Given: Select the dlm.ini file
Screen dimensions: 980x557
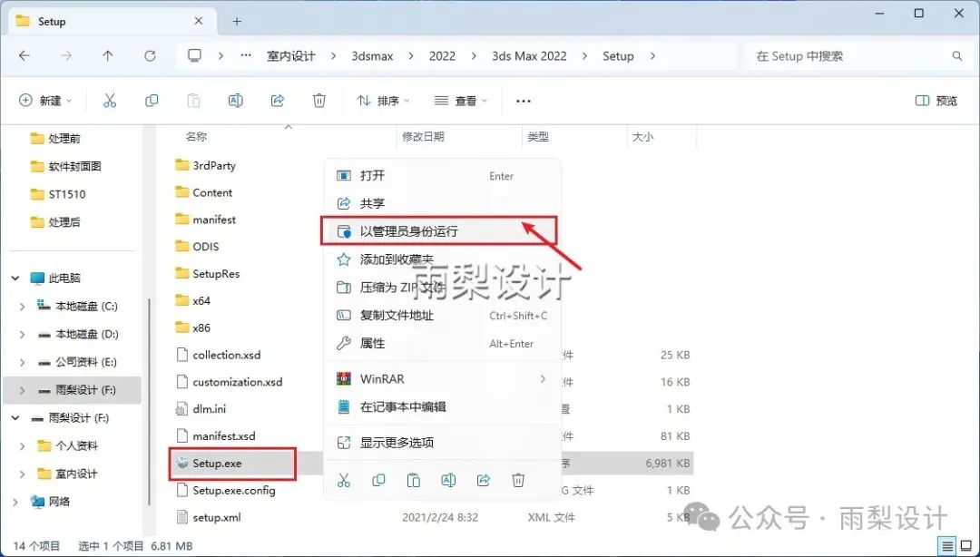Looking at the screenshot, I should point(201,409).
